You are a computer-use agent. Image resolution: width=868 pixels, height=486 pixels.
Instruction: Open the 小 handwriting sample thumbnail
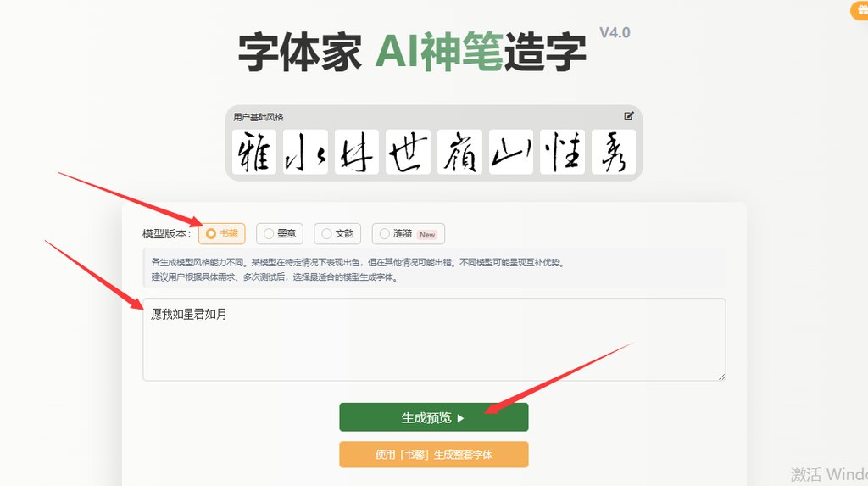(x=305, y=152)
